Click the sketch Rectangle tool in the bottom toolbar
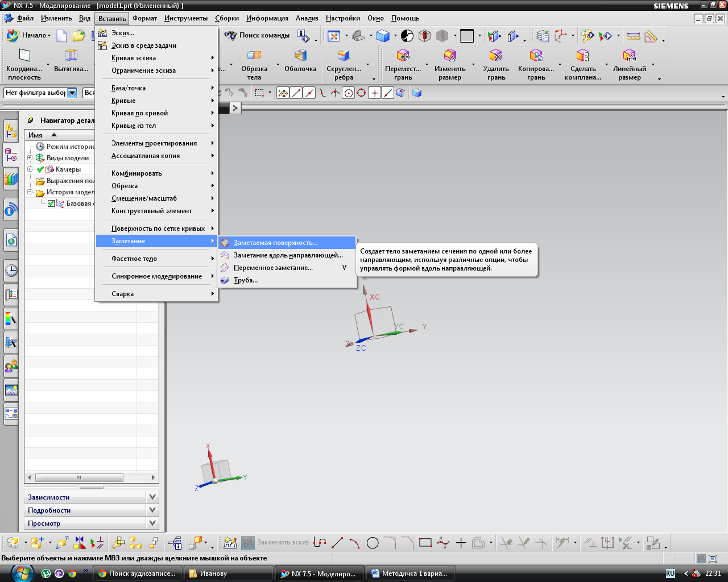The width and height of the screenshot is (728, 582). click(x=425, y=543)
